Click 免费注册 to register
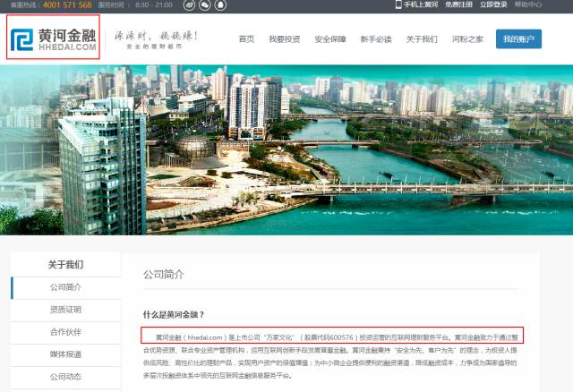 tap(458, 4)
